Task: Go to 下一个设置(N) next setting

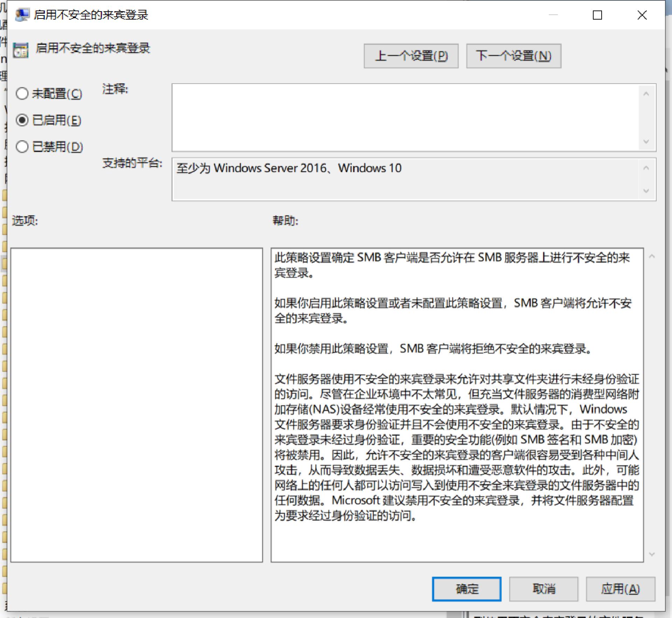Action: coord(514,56)
